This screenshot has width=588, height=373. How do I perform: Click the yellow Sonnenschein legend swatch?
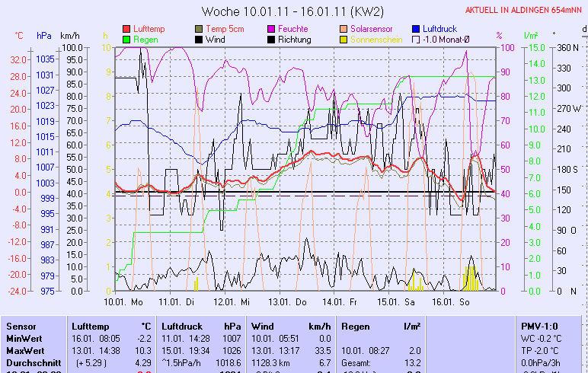coord(344,40)
